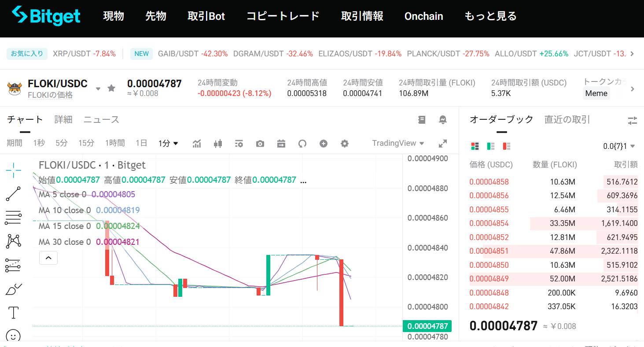
Task: Open chart settings gear icon
Action: pos(345,144)
